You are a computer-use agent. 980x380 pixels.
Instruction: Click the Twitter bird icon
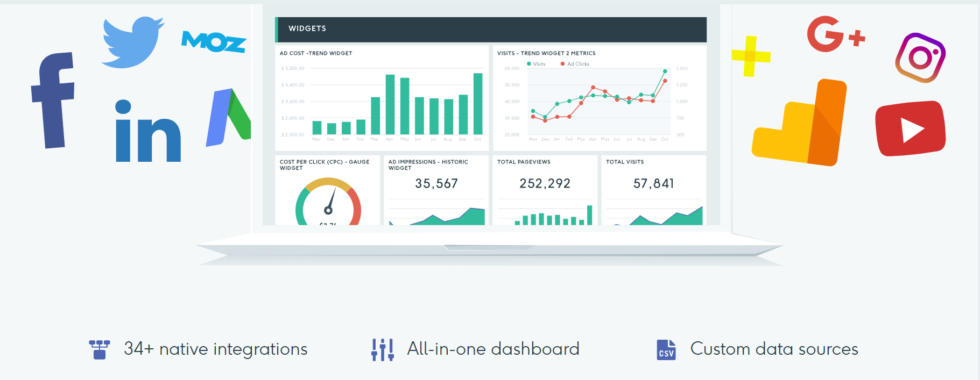133,42
